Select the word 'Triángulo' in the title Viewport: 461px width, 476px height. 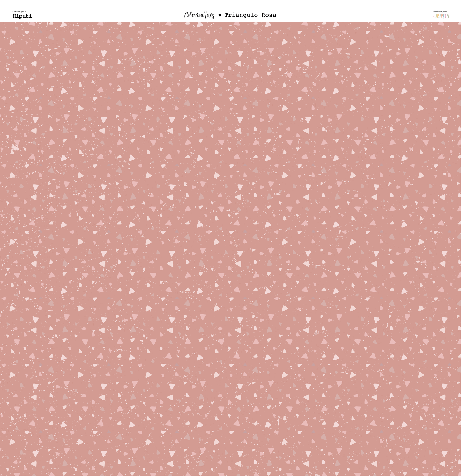[241, 15]
